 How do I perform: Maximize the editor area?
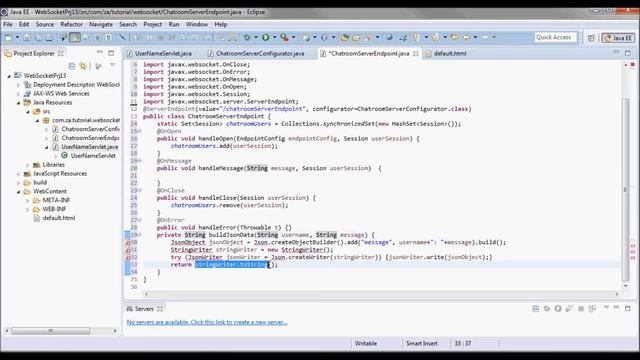[x=628, y=53]
